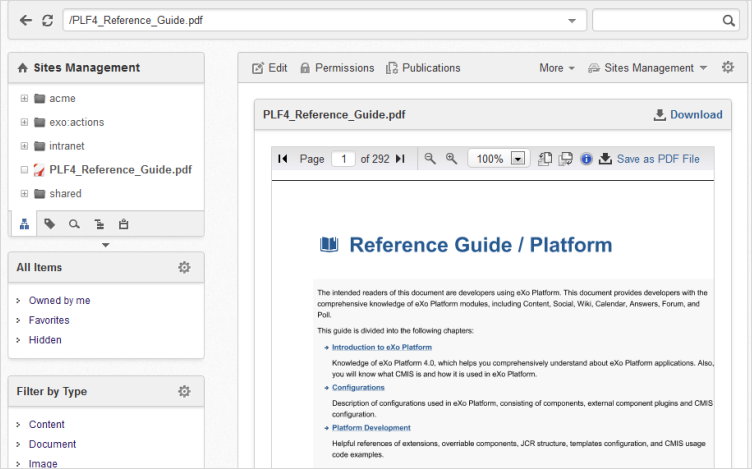Expand the acme folder
Viewport: 752px width, 469px height.
[x=24, y=98]
